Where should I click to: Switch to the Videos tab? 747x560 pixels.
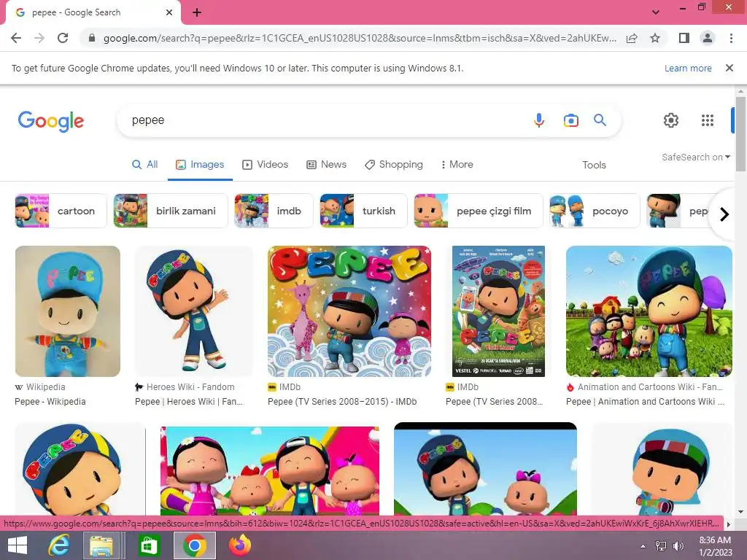(x=265, y=165)
